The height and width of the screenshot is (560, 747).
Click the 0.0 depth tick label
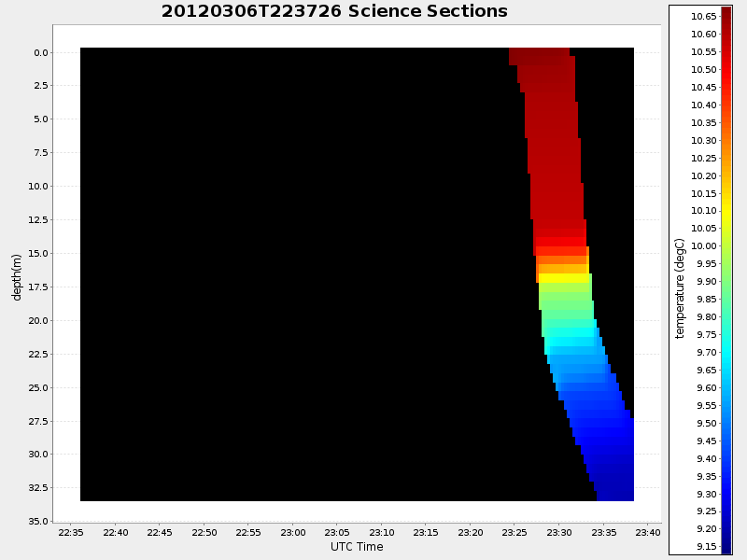tap(41, 53)
